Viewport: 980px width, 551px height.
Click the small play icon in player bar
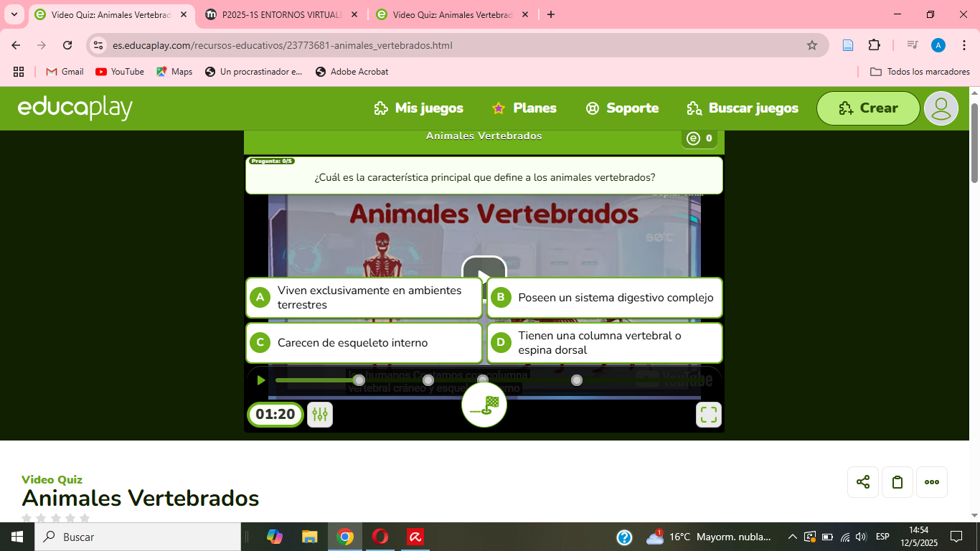coord(261,380)
